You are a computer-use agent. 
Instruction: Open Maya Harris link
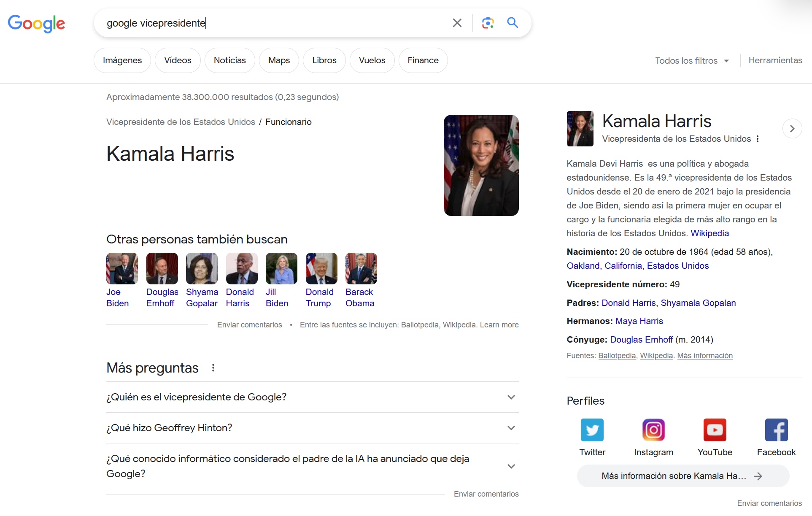[x=639, y=321]
